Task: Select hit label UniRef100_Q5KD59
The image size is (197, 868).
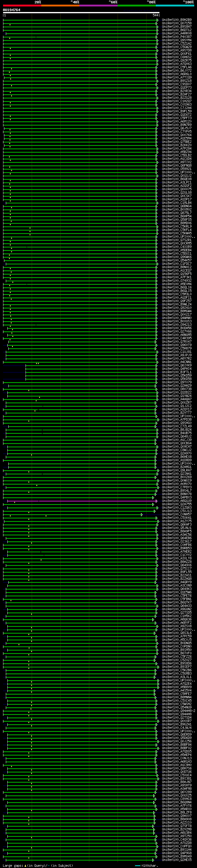Action: tap(177, 375)
